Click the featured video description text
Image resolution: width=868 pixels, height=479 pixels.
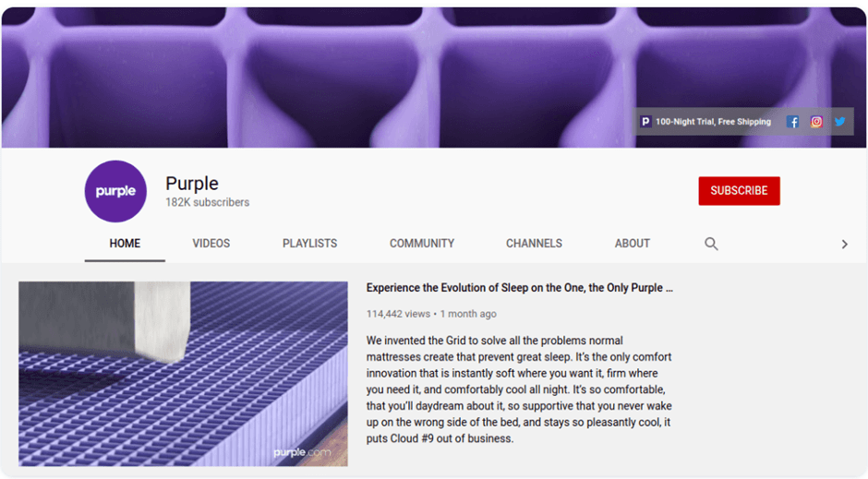pos(519,389)
